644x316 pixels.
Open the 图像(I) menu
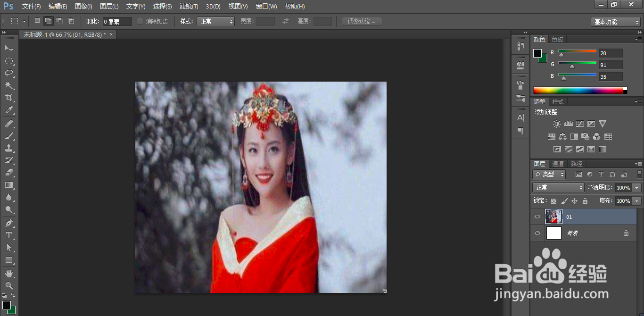pos(84,7)
